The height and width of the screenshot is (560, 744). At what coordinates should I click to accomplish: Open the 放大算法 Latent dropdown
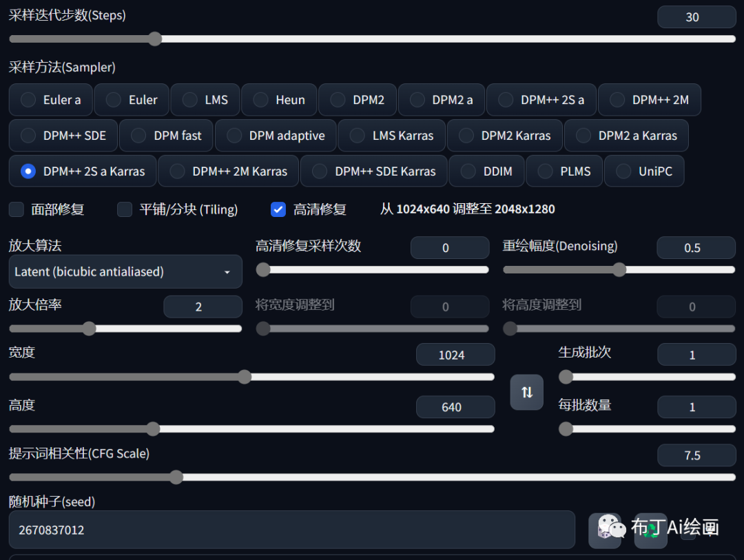pyautogui.click(x=125, y=272)
